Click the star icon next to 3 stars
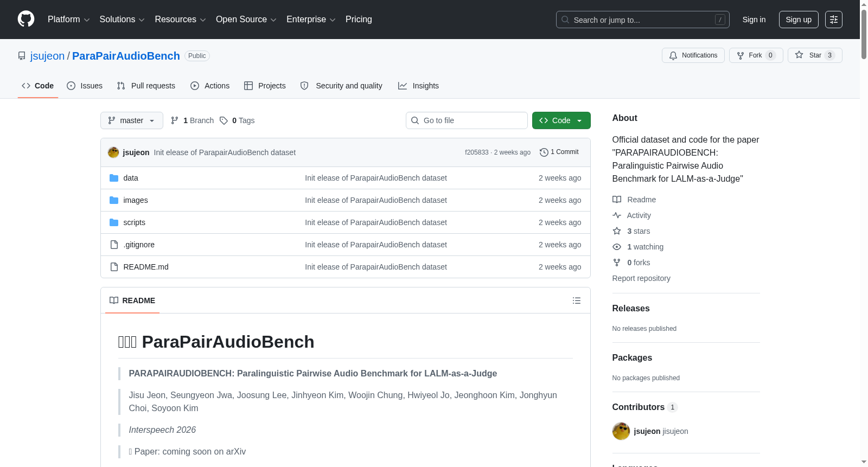Screen dimensions: 868x467 click(x=617, y=231)
